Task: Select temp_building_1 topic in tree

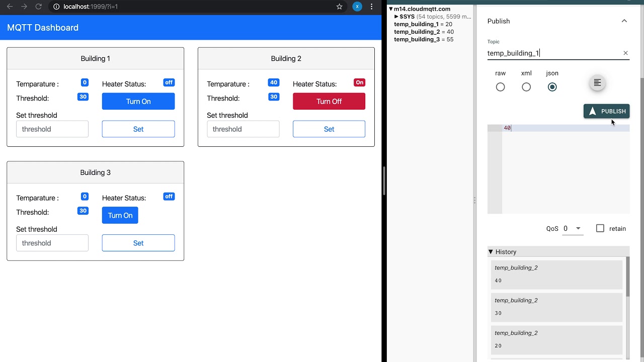Action: click(x=423, y=24)
